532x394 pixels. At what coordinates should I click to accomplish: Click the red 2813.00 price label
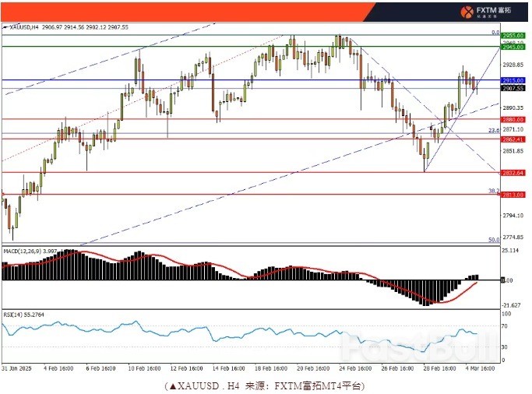click(x=511, y=195)
